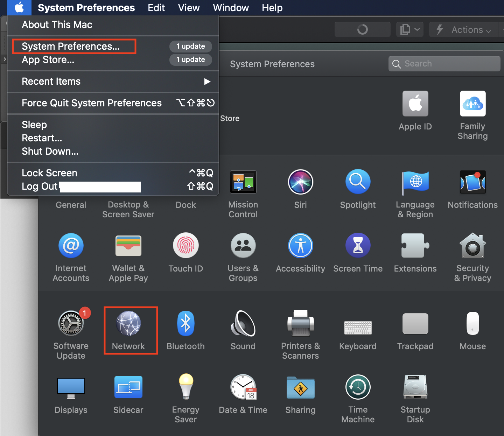The width and height of the screenshot is (504, 436).
Task: Open Extensions preferences
Action: [x=415, y=253]
